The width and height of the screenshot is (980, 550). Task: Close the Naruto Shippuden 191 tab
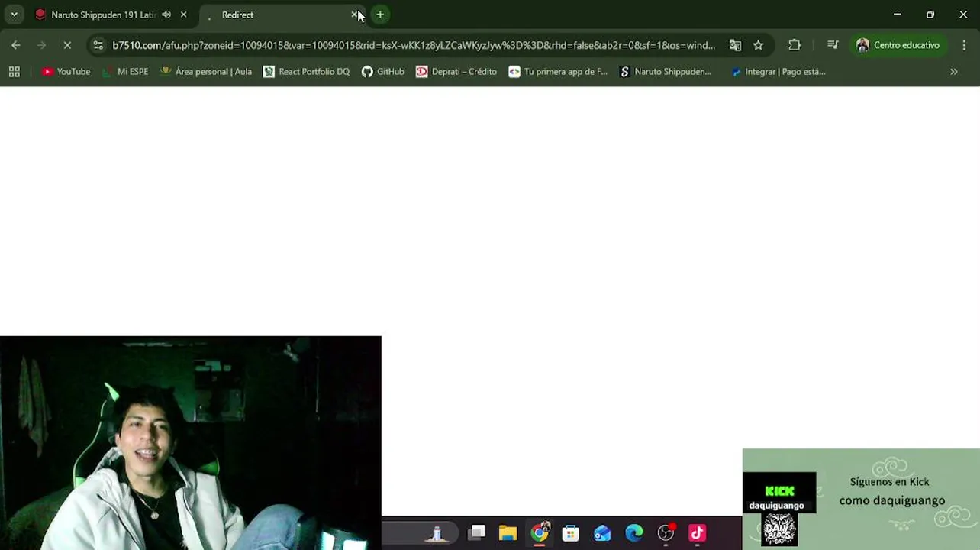click(183, 15)
